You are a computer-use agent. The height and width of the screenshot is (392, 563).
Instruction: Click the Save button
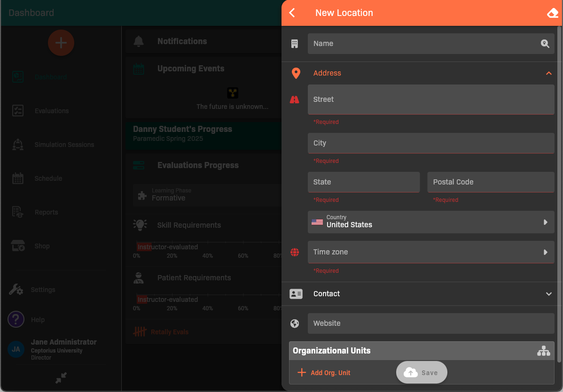(422, 373)
